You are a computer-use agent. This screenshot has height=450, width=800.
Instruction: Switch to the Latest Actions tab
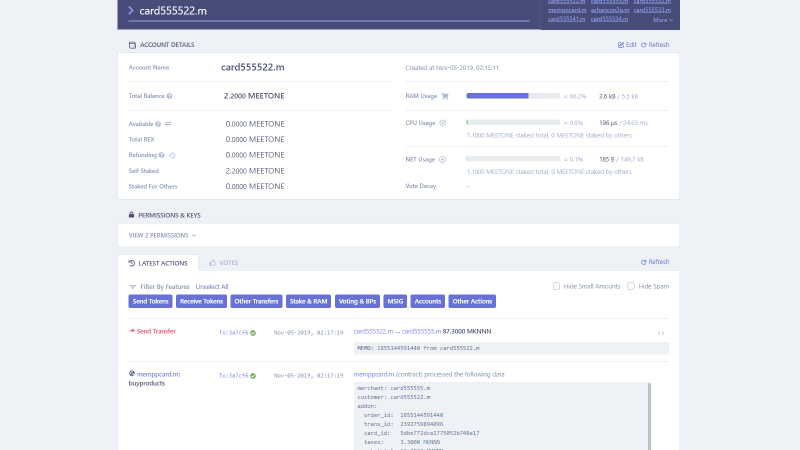[x=158, y=263]
